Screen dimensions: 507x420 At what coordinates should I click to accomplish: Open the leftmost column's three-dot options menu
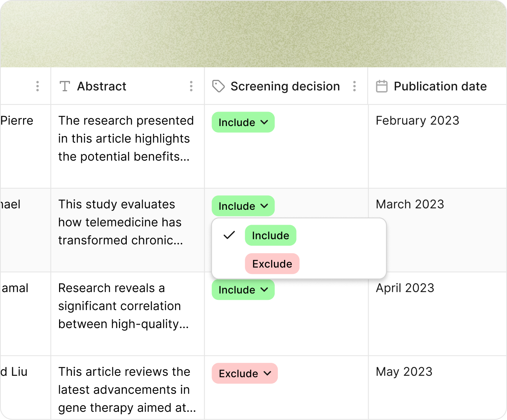38,86
